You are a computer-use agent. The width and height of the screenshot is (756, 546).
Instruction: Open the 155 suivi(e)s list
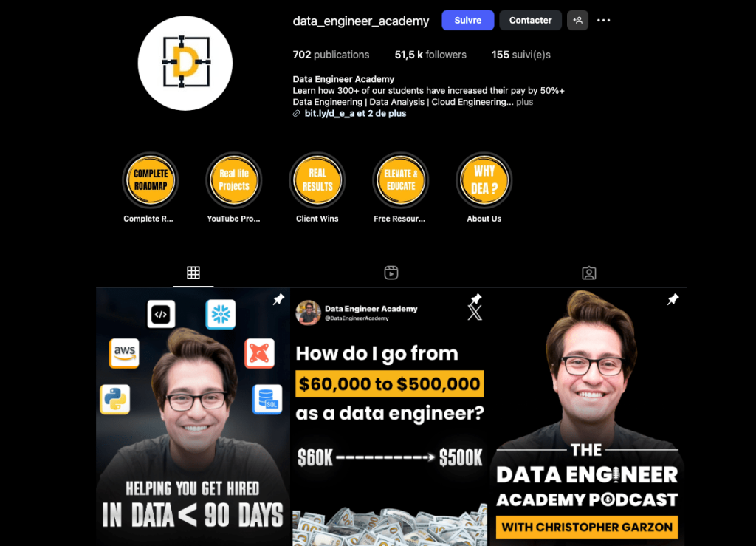(520, 55)
